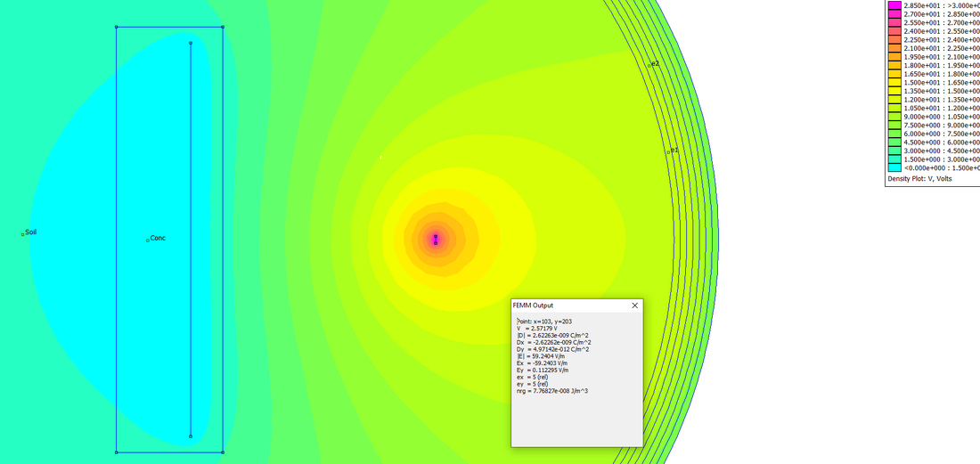This screenshot has height=464, width=980.
Task: Click the cyan bottom legend color swatch
Action: click(894, 167)
